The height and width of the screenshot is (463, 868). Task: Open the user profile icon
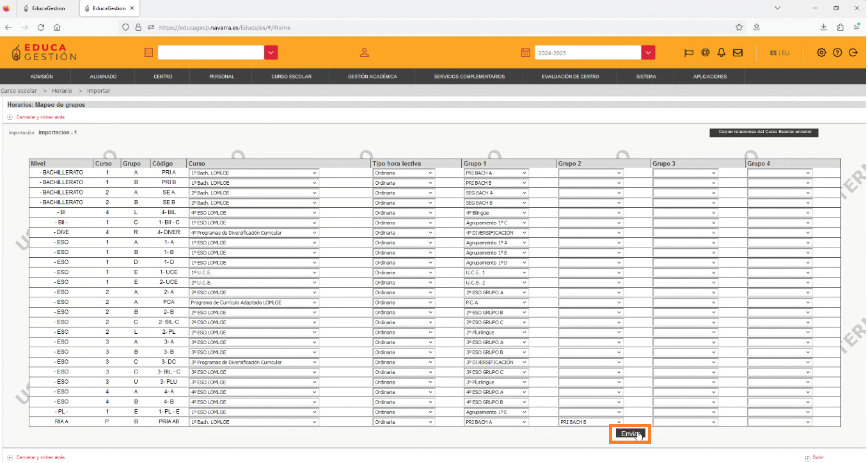tap(364, 52)
